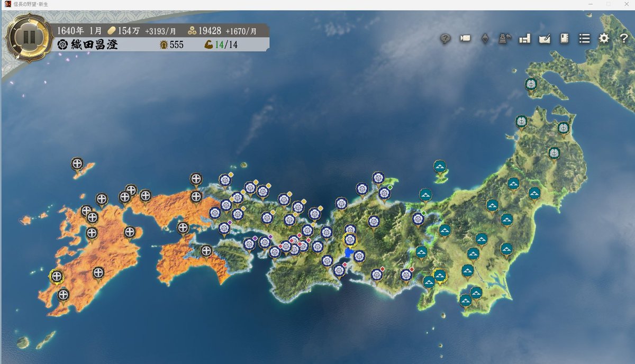This screenshot has height=364, width=635.
Task: Select the castle marker on Hokkaido
Action: pos(531,84)
